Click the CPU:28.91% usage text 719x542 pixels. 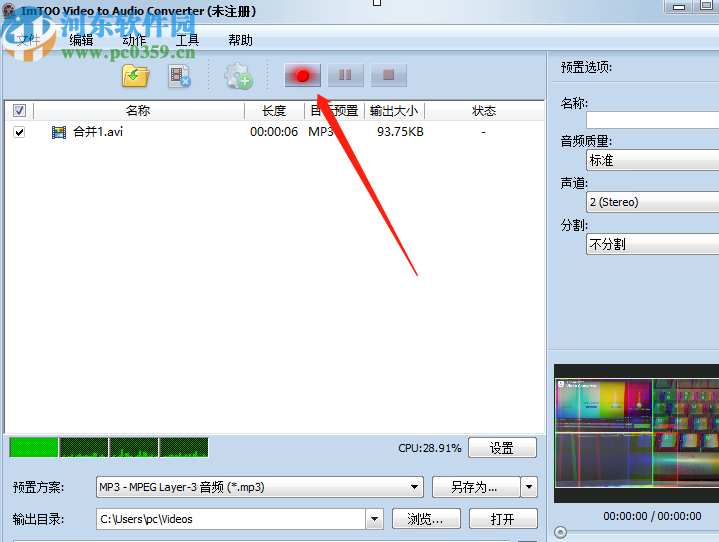coord(430,448)
